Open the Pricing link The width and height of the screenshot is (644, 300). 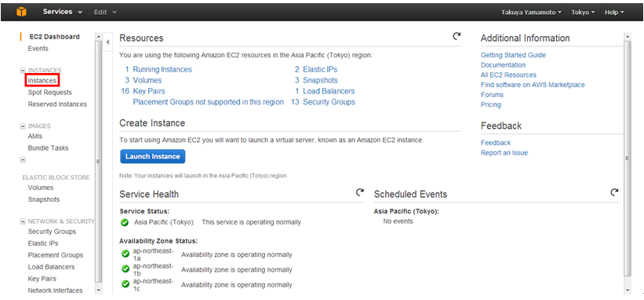491,104
